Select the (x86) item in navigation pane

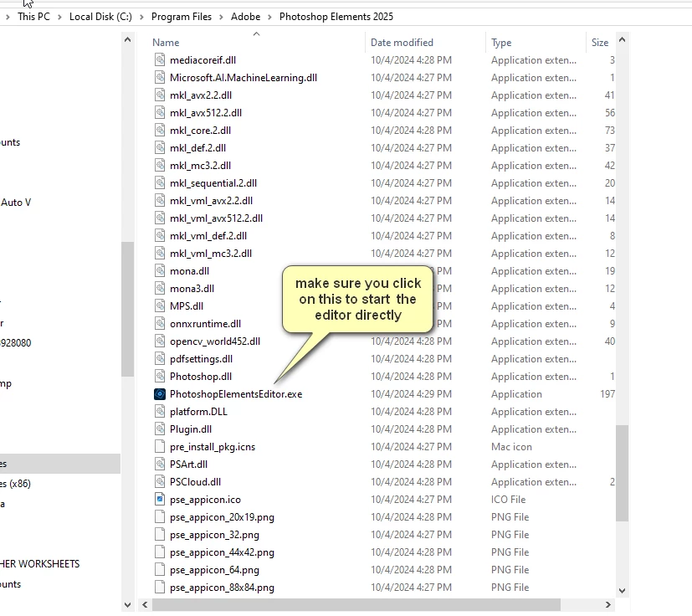pyautogui.click(x=15, y=484)
